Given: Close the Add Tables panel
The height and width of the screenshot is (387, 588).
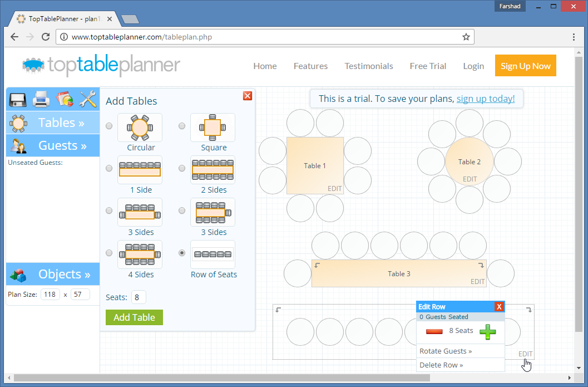Looking at the screenshot, I should pos(248,96).
